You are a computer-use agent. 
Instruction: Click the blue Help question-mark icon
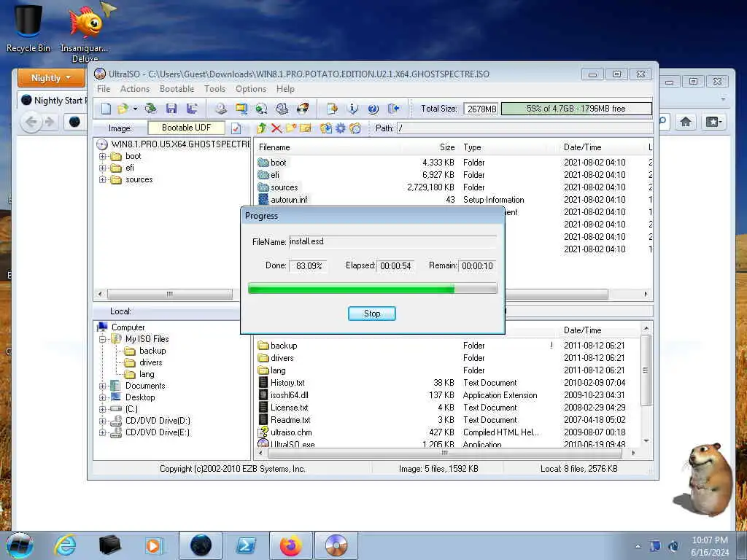(x=373, y=109)
